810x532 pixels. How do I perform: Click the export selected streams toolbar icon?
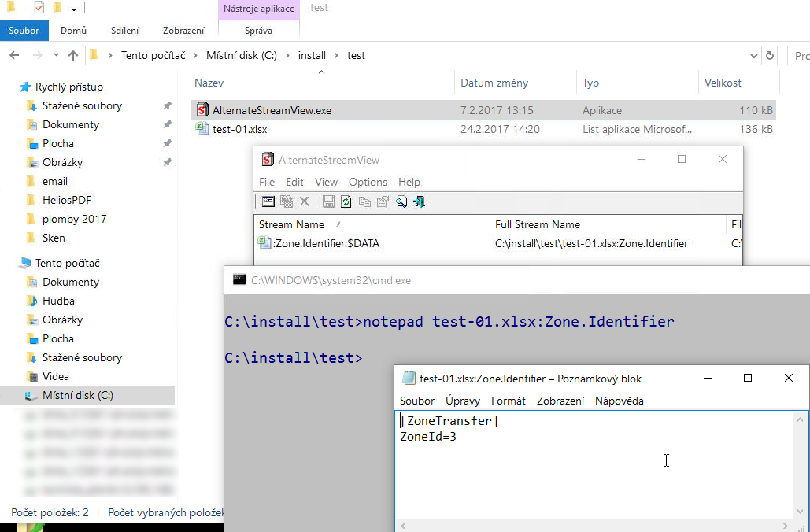[x=287, y=201]
